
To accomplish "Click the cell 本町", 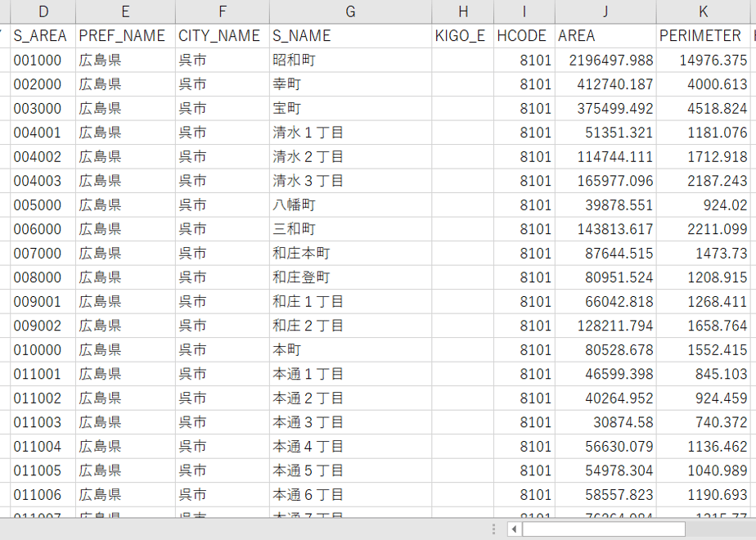I will [350, 349].
